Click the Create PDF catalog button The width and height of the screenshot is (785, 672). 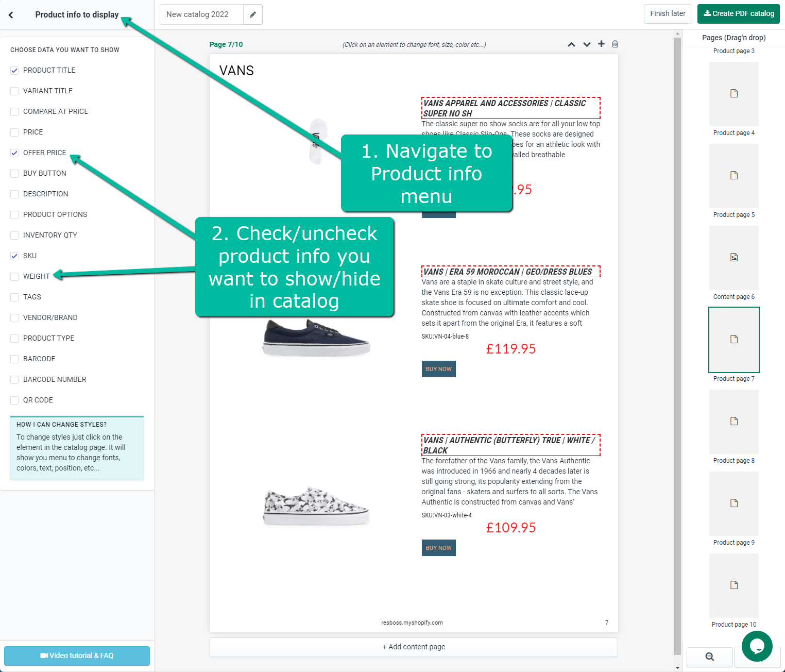click(x=739, y=14)
